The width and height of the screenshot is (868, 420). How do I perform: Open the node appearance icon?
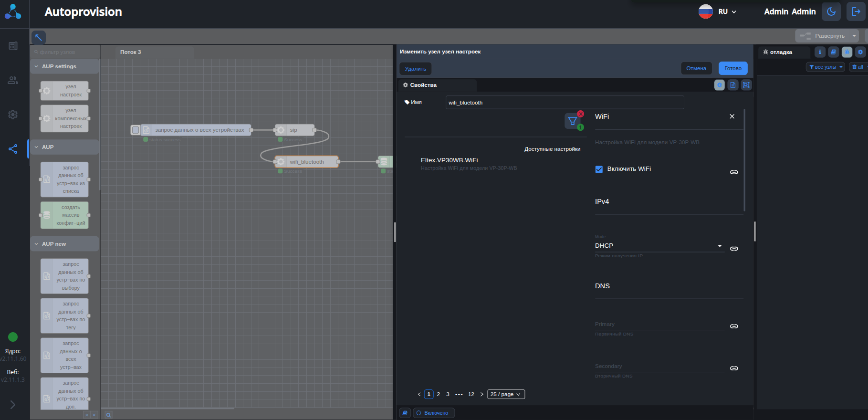coord(746,85)
